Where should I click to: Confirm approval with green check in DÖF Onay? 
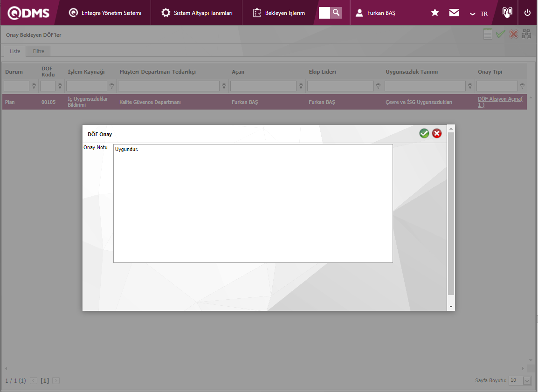coord(424,134)
